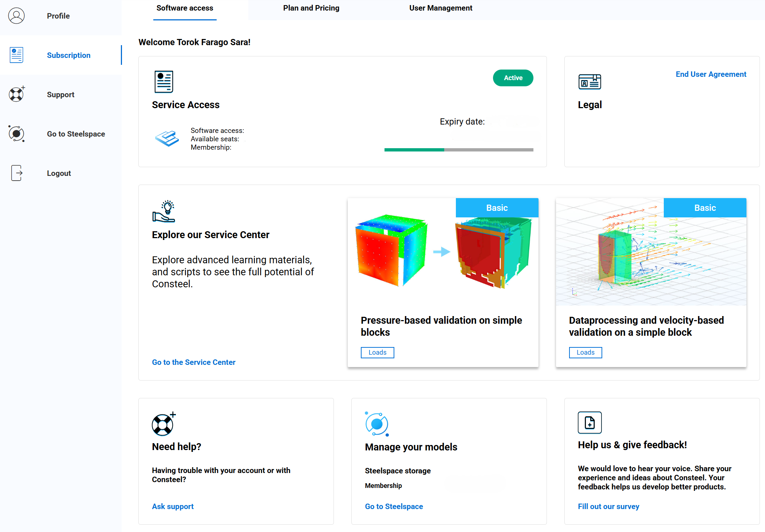
Task: Click the green Active status badge
Action: [513, 78]
